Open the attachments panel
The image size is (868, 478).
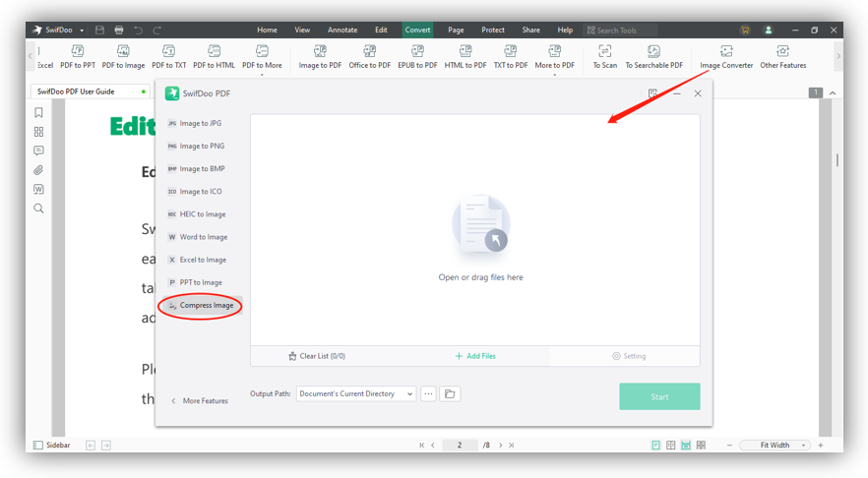click(38, 170)
